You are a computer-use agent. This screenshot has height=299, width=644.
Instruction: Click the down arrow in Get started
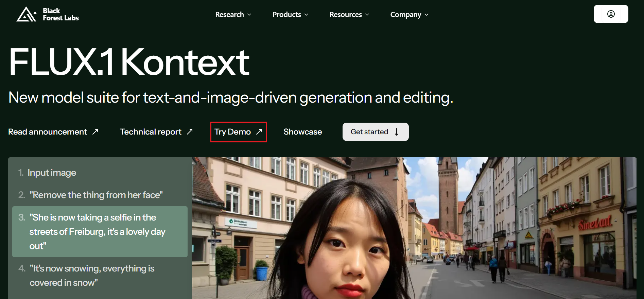click(x=397, y=132)
